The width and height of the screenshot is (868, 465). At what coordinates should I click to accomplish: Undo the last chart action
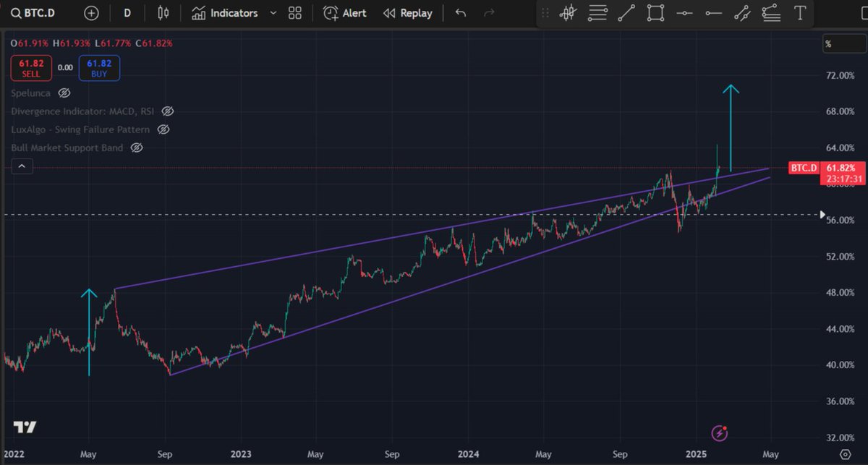point(461,13)
